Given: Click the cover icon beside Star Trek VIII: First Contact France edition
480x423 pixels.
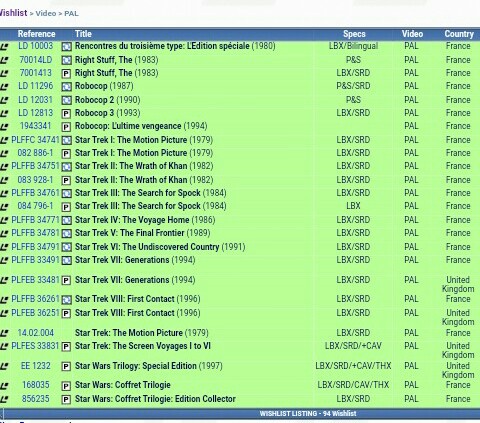Looking at the screenshot, I should tap(66, 300).
